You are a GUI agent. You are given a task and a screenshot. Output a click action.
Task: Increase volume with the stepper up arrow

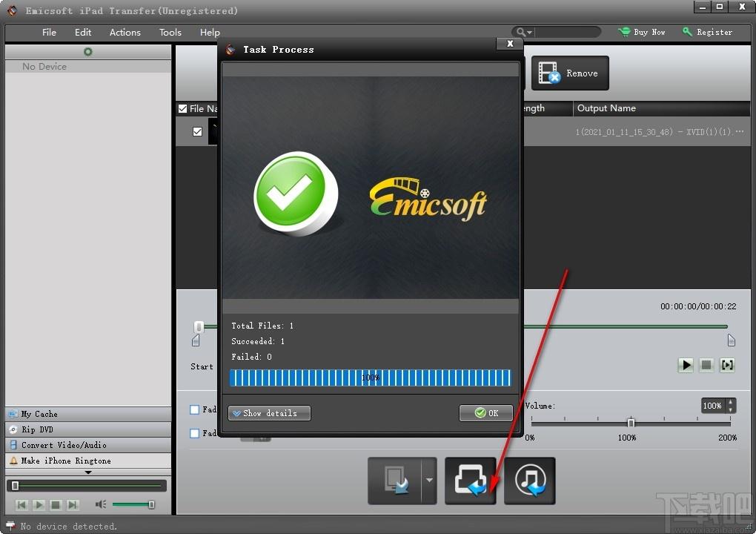[x=731, y=402]
